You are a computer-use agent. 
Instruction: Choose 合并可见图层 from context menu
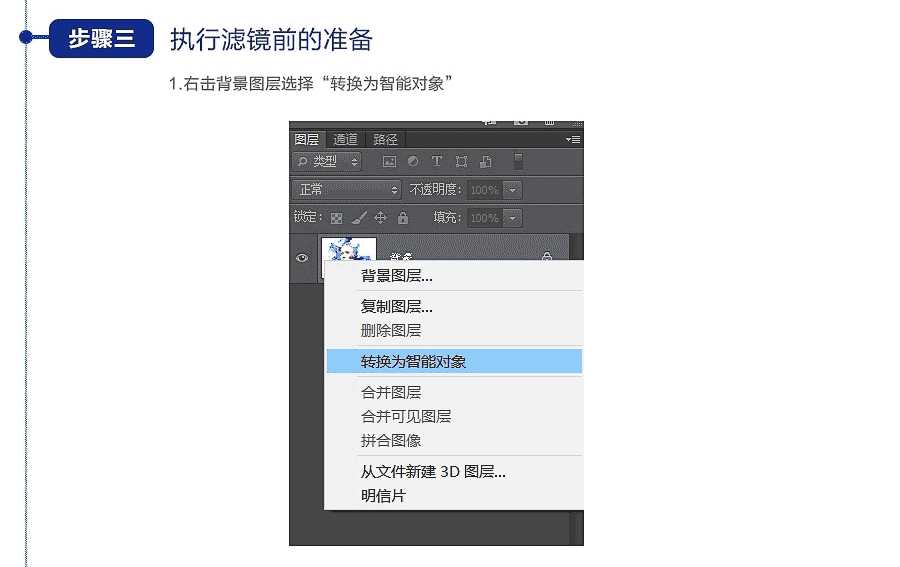pyautogui.click(x=453, y=417)
